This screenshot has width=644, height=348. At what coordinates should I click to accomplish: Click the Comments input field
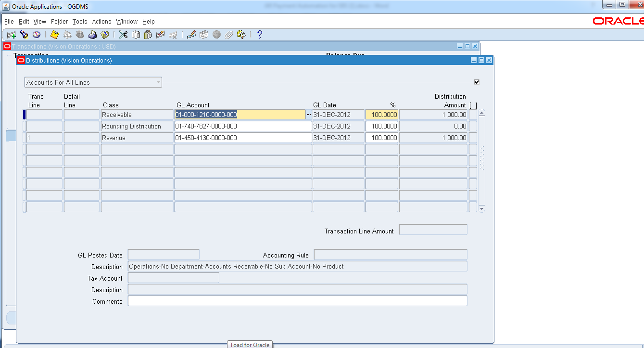click(297, 301)
